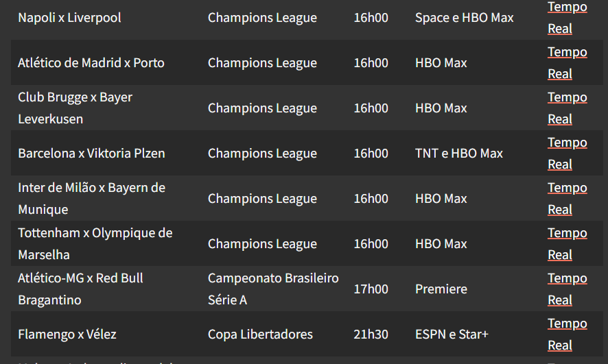Viewport: 608px width, 364px height.
Task: Click the 21h30 kickoff time
Action: coord(371,335)
